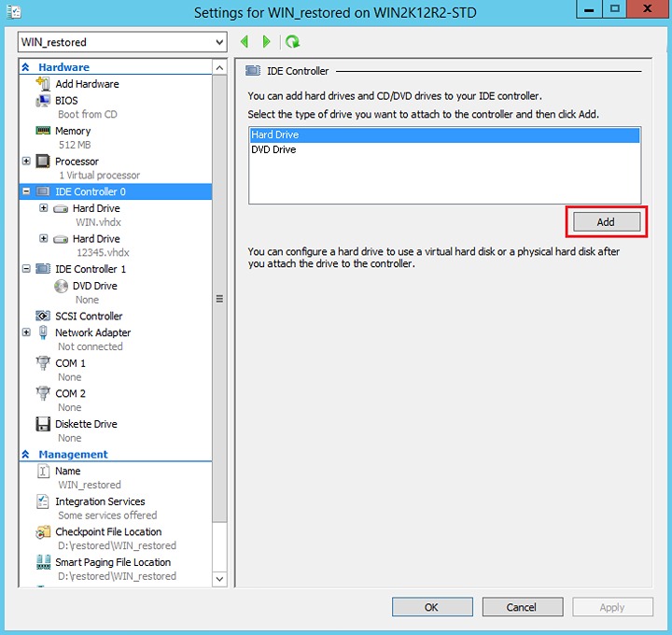Click the green refresh icon
Image resolution: width=672 pixels, height=635 pixels.
click(292, 42)
